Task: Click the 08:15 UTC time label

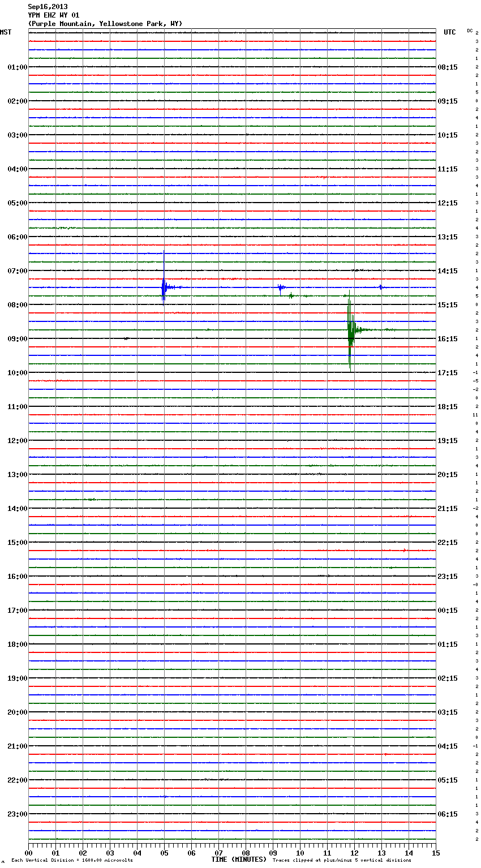Action: 448,67
